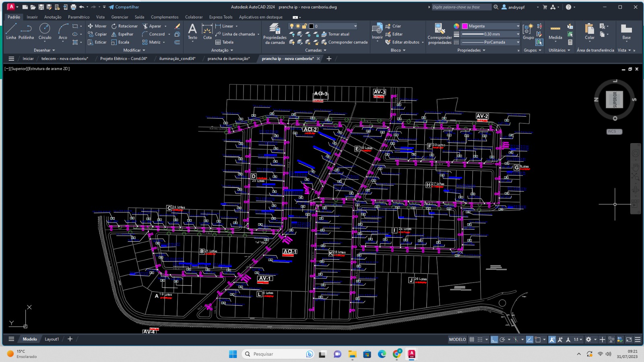Click the Espelhar mirror tool
The image size is (644, 362).
[x=122, y=34]
